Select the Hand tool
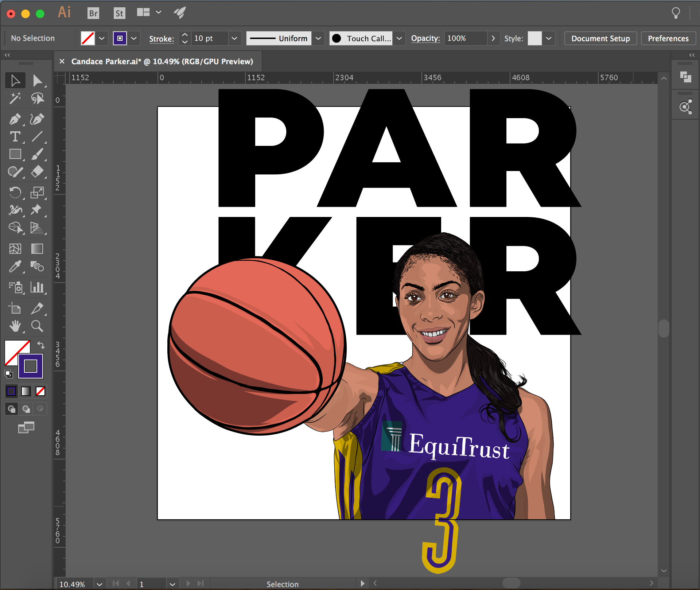This screenshot has width=700, height=590. (15, 326)
